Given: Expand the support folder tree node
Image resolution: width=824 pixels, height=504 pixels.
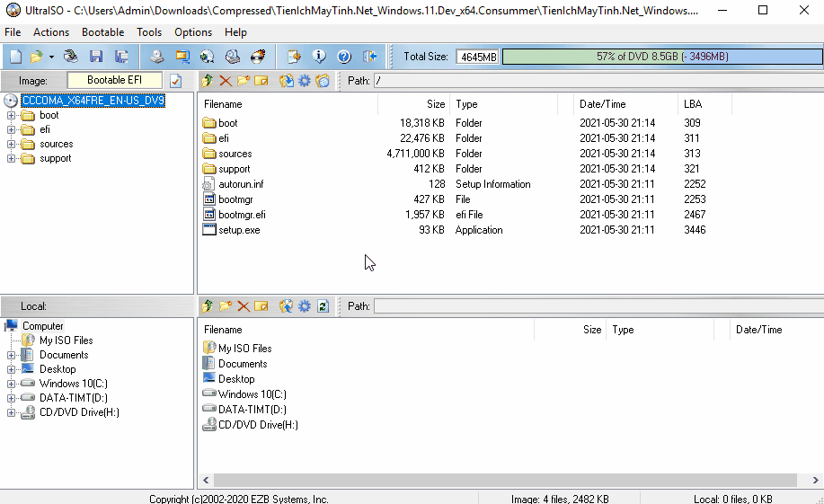Looking at the screenshot, I should tap(11, 158).
